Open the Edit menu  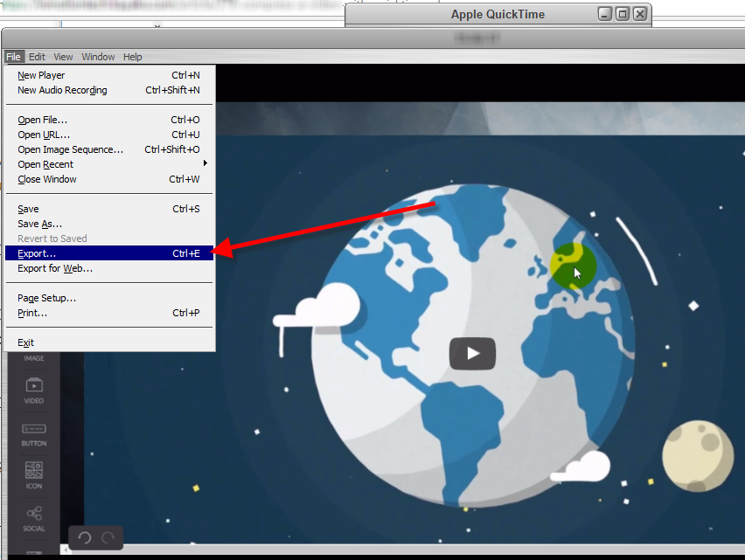[x=37, y=57]
